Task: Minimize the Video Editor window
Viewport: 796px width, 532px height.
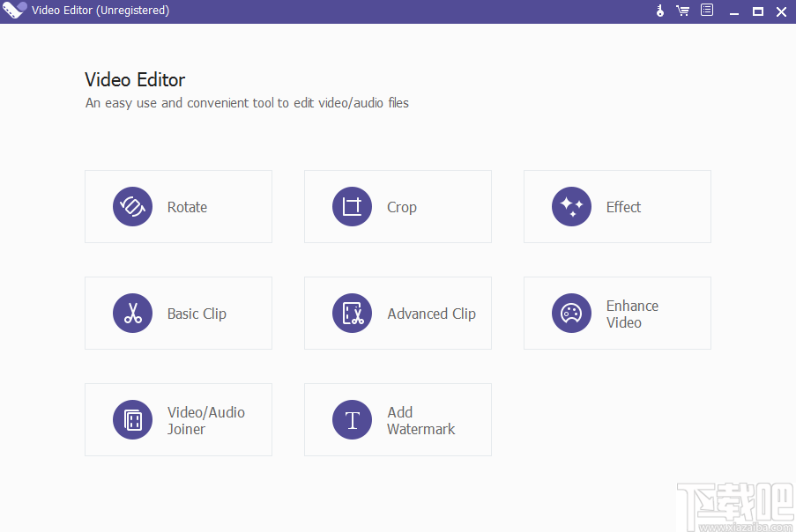Action: [x=733, y=11]
